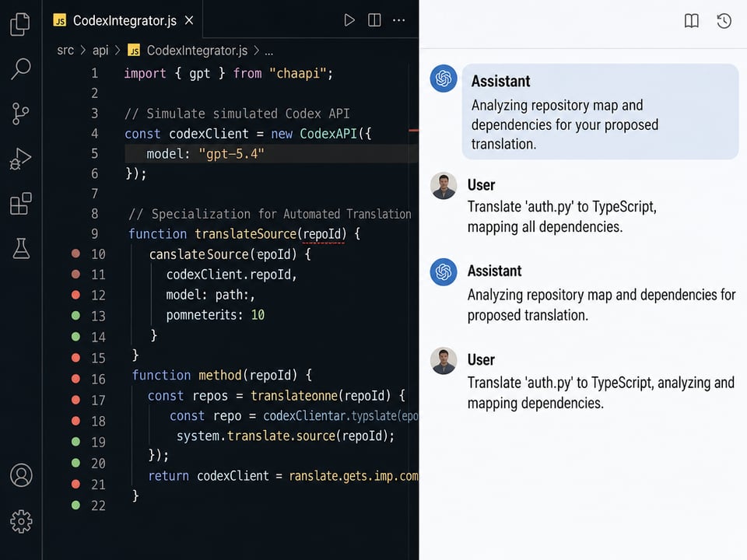Screen dimensions: 747x560
Task: Open the Extensions view
Action: pos(20,204)
